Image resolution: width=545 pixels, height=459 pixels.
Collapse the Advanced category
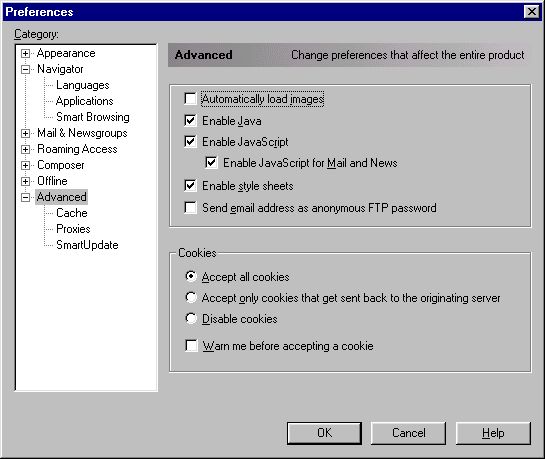25,197
